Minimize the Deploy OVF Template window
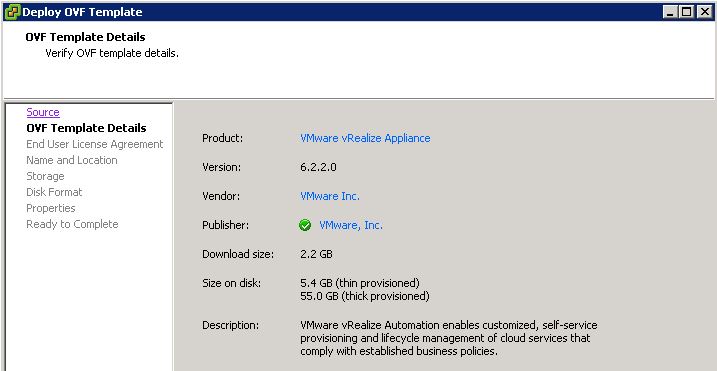The image size is (717, 371). [670, 12]
